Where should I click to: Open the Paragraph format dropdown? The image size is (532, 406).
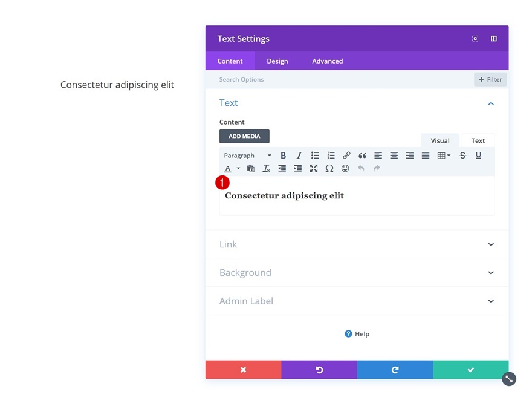pyautogui.click(x=247, y=156)
